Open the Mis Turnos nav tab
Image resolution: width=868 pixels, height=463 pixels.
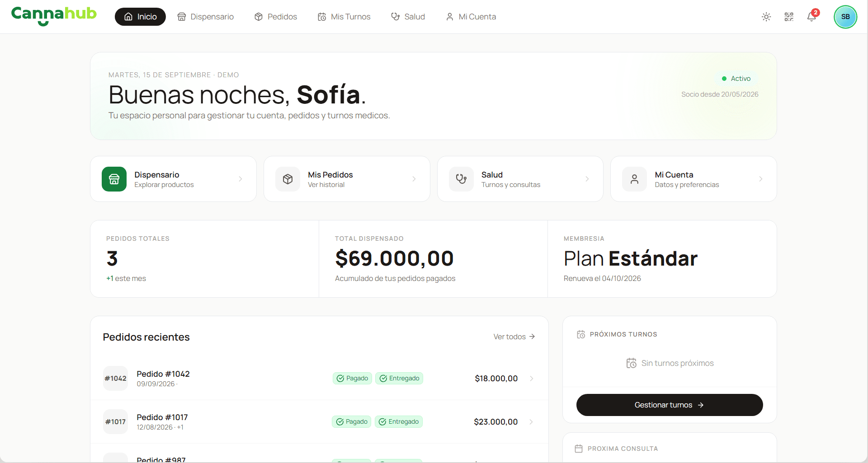pos(344,17)
